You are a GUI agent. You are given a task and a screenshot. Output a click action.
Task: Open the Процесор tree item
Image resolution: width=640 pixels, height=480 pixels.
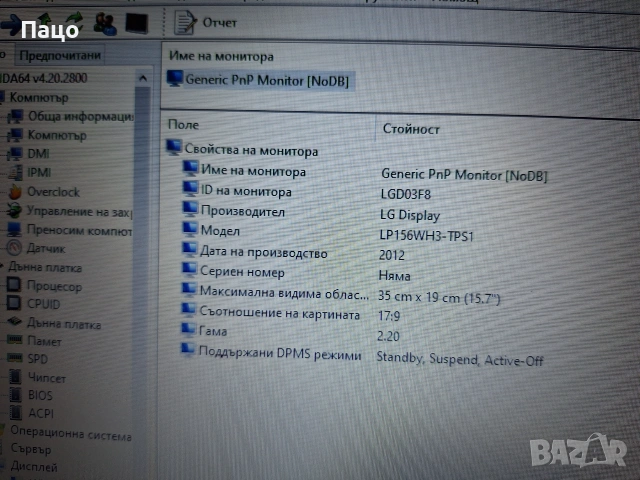tap(45, 286)
